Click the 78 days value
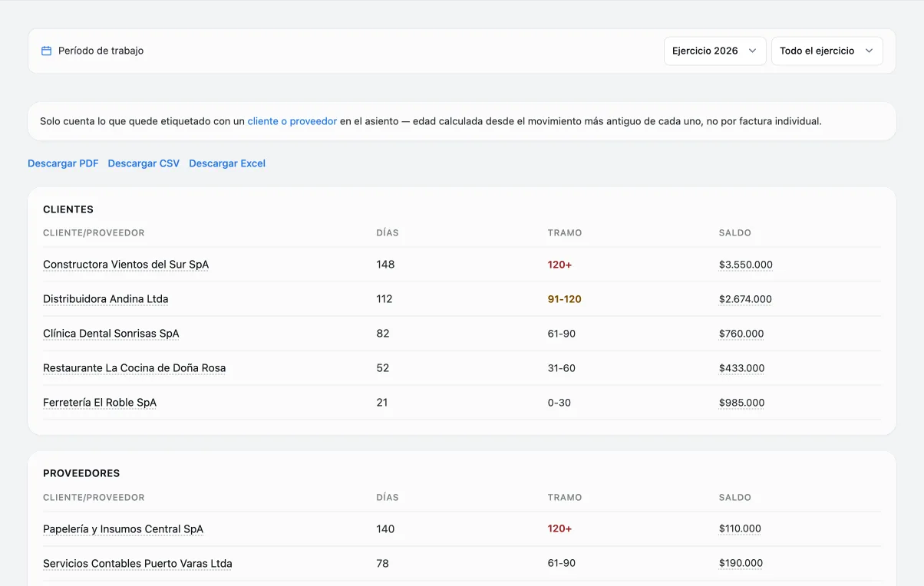 point(382,563)
